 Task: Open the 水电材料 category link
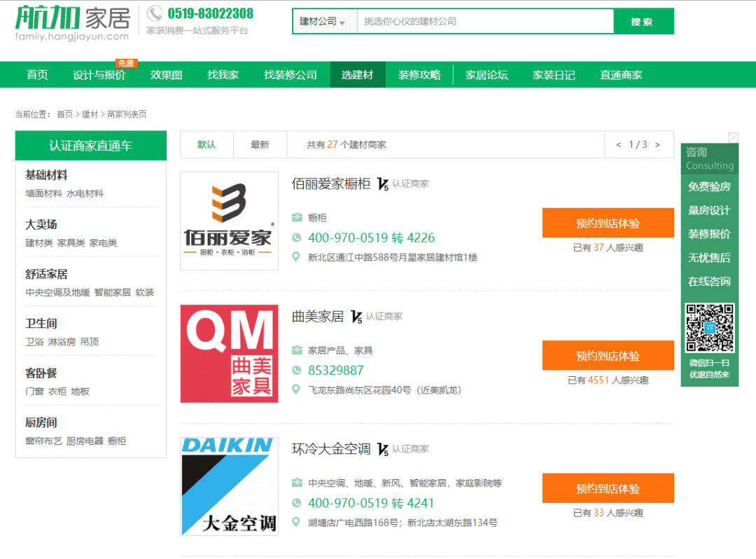point(85,193)
